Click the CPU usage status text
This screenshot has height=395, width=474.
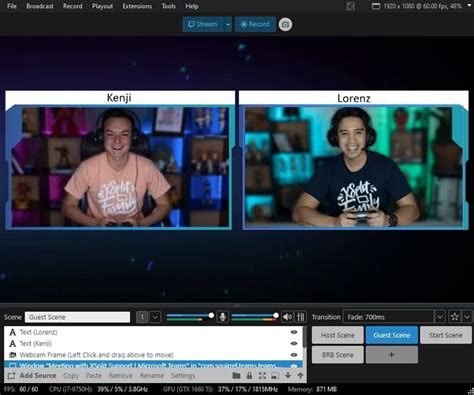coord(98,389)
